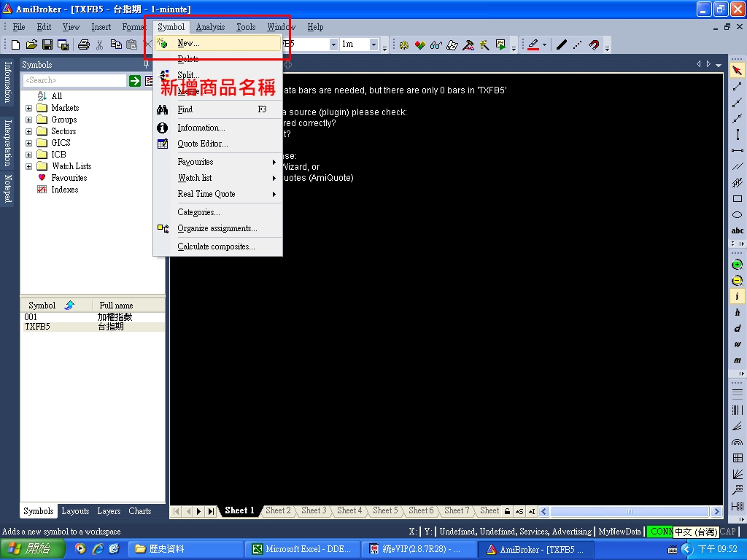Click the Windows Start button
Image resolution: width=747 pixels, height=560 pixels.
32,549
